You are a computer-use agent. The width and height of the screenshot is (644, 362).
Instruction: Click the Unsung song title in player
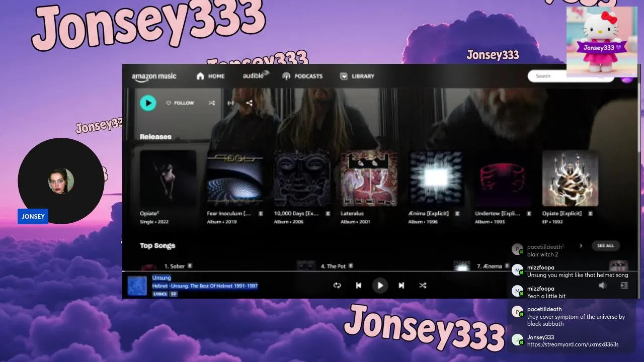click(162, 278)
